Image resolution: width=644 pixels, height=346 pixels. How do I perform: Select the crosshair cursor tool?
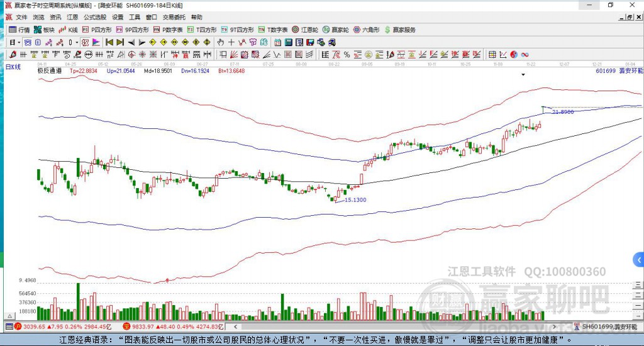tap(231, 42)
